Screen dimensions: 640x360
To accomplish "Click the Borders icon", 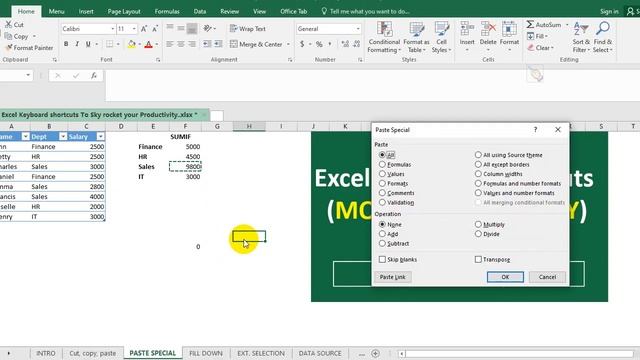I will [109, 44].
